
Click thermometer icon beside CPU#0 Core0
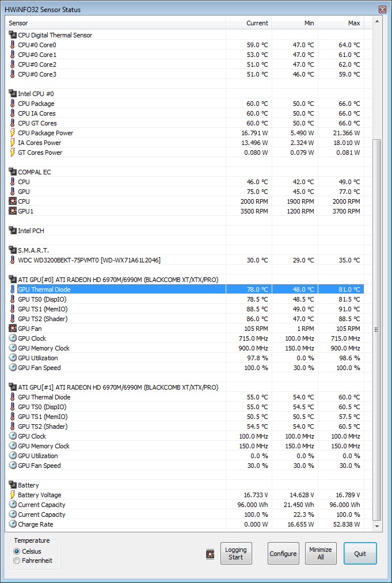click(x=13, y=45)
